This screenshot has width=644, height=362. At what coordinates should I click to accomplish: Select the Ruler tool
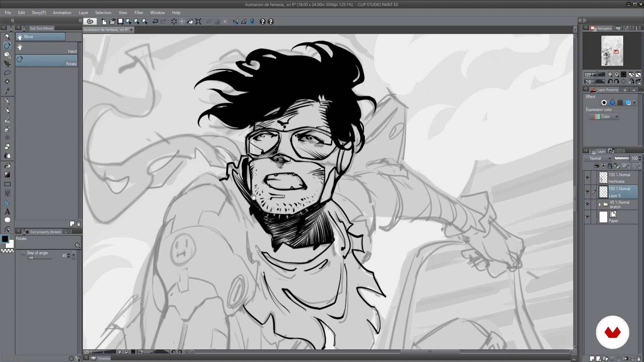click(7, 202)
